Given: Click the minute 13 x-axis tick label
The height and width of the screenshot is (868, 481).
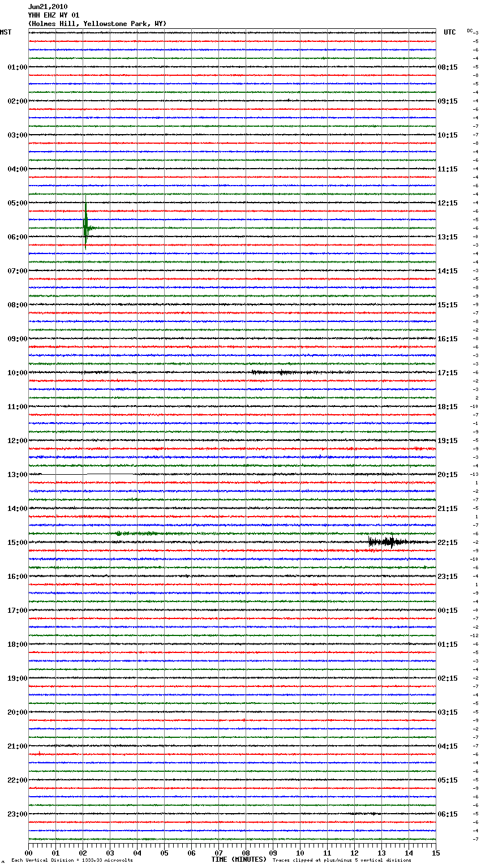Looking at the screenshot, I should 381,853.
